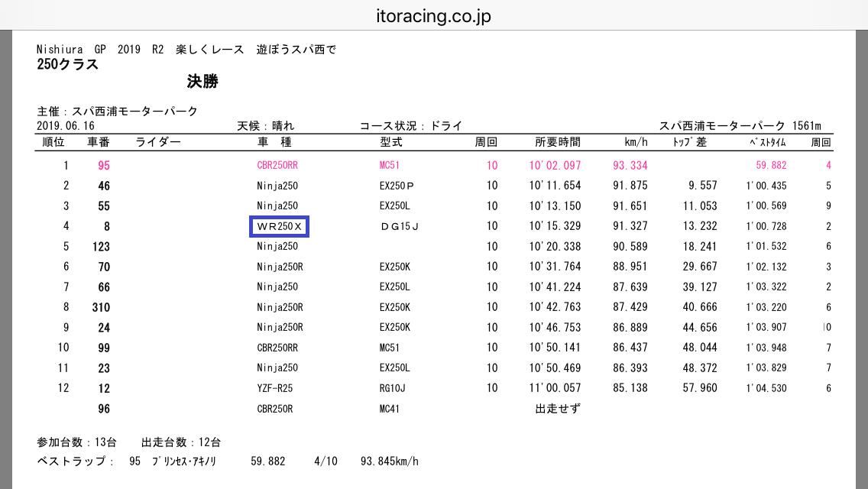Click the ライダー column header

coord(158,142)
